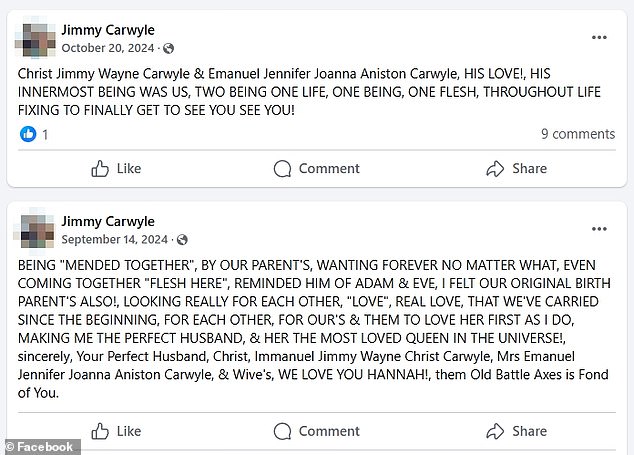This screenshot has height=455, width=634.
Task: Click the globe privacy icon beside October 20, 2024
Action: pyautogui.click(x=169, y=48)
